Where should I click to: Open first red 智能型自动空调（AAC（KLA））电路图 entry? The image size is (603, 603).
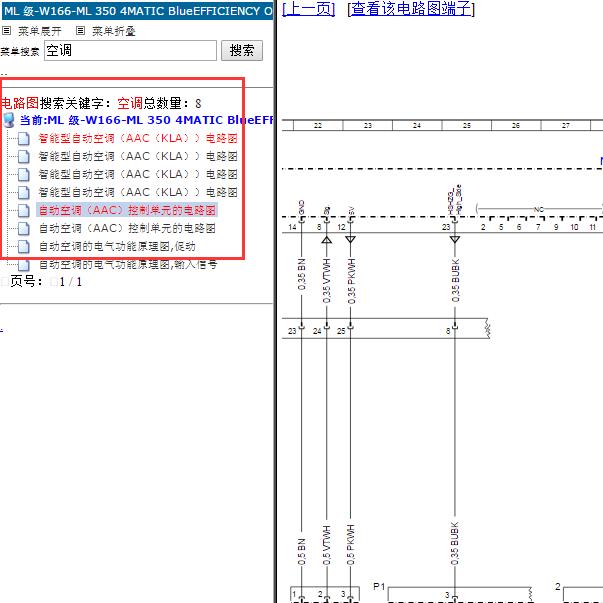tap(138, 138)
